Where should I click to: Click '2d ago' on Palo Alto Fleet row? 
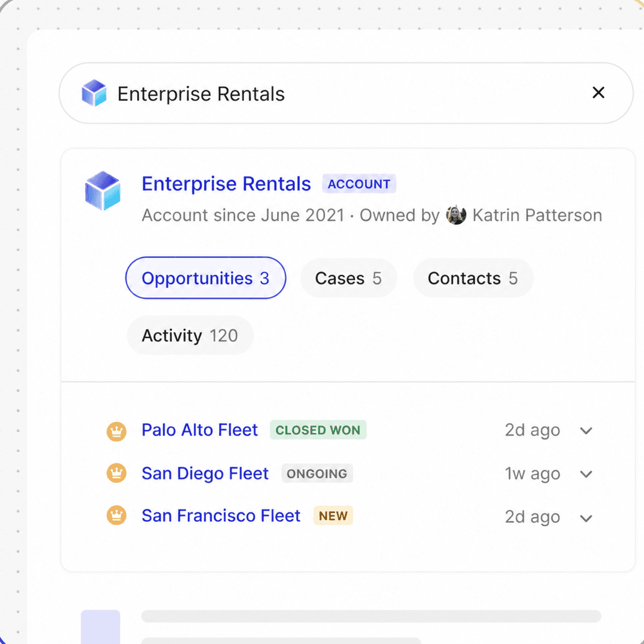coord(532,431)
